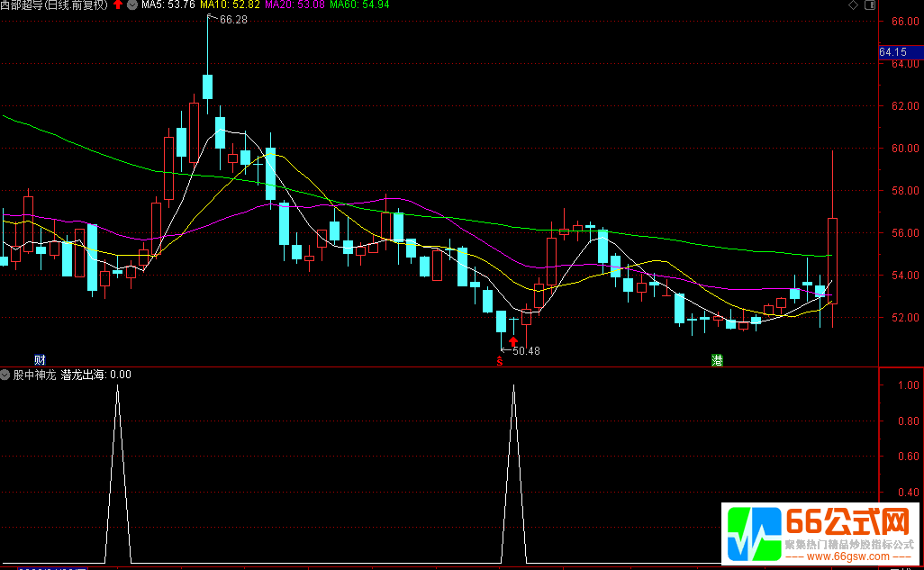Image resolution: width=924 pixels, height=570 pixels.
Task: Click the 56.00 price axis label
Action: [x=905, y=233]
